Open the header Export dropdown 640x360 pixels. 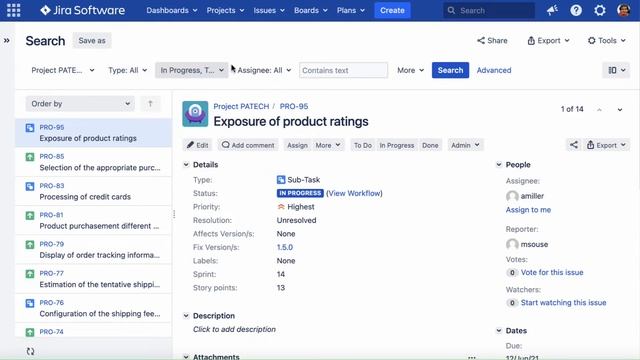point(548,40)
